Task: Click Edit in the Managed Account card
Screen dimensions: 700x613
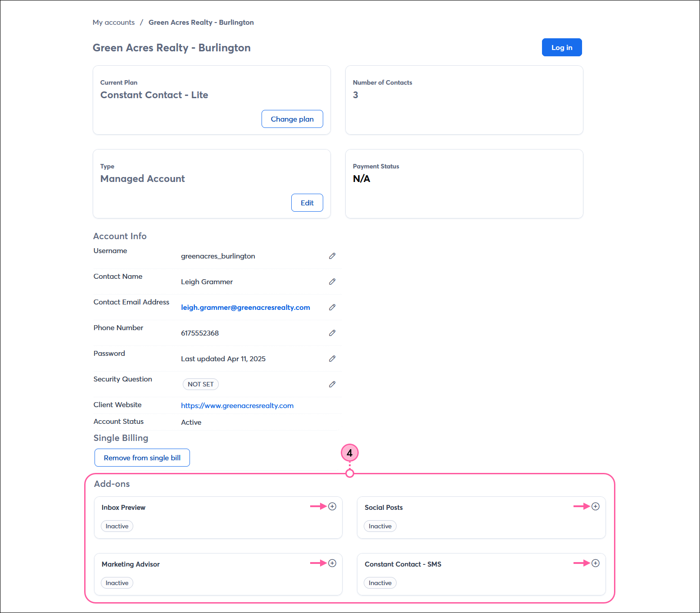Action: [x=307, y=203]
